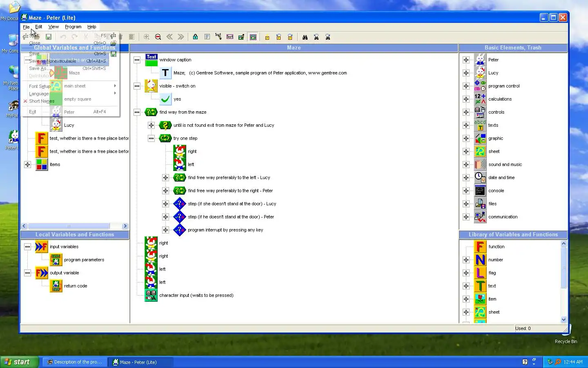Click the zoom out magnifier toolbar icon

[158, 37]
